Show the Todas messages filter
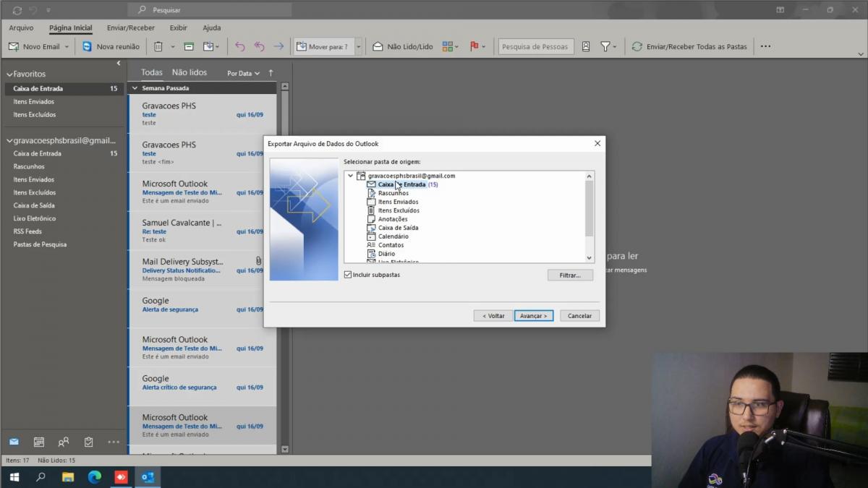 152,72
